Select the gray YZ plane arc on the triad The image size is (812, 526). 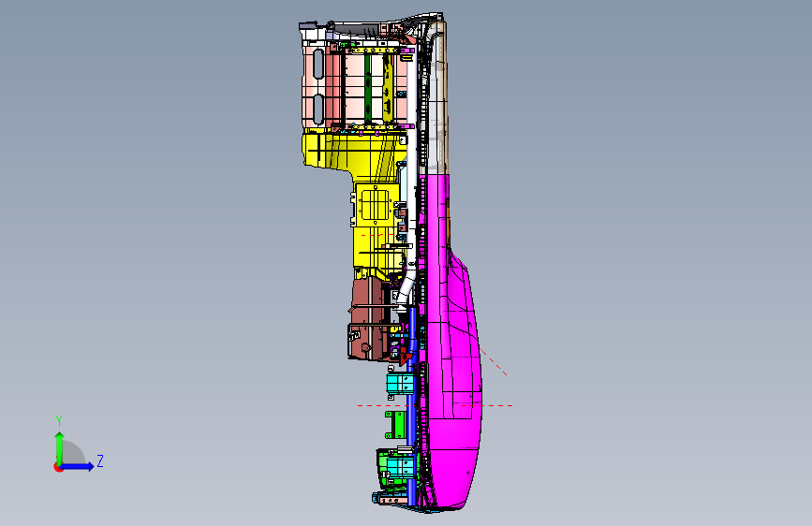point(74,452)
